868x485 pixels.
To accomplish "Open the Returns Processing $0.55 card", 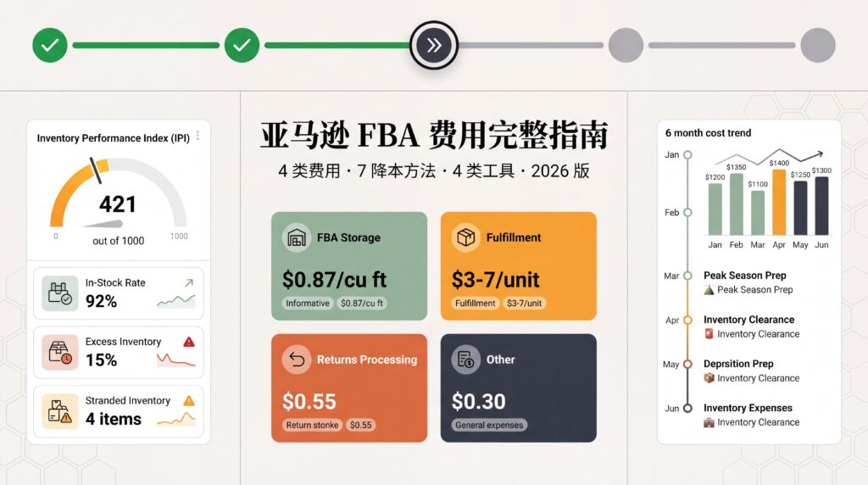I will tap(349, 387).
